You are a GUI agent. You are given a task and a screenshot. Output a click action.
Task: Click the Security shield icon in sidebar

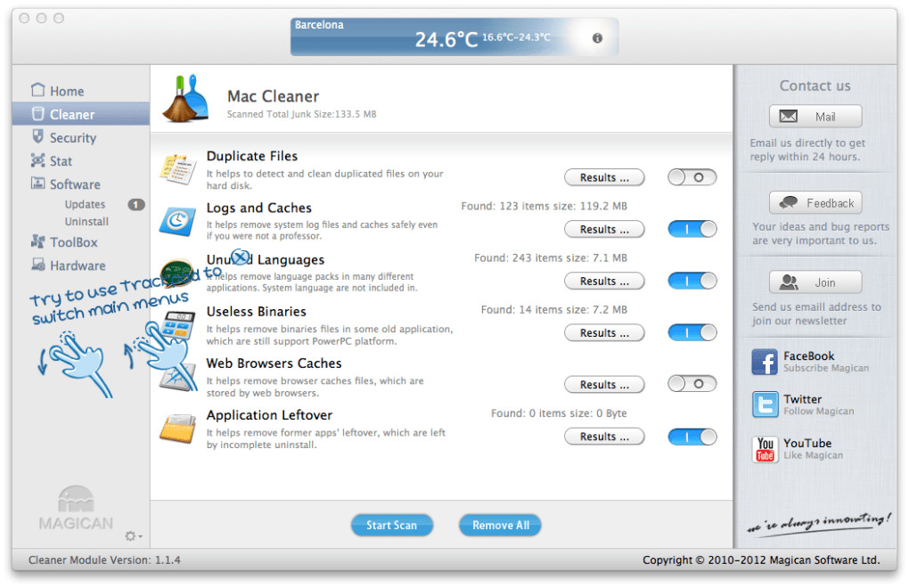[x=37, y=136]
